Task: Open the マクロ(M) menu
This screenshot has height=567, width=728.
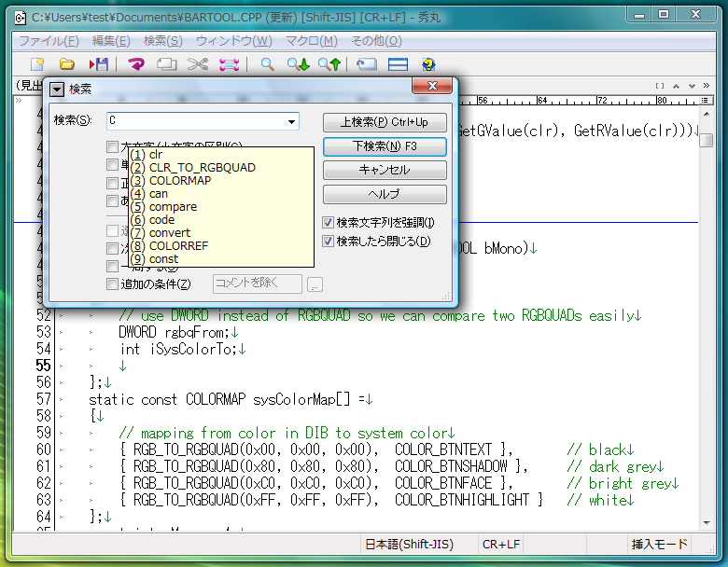Action: pyautogui.click(x=312, y=41)
